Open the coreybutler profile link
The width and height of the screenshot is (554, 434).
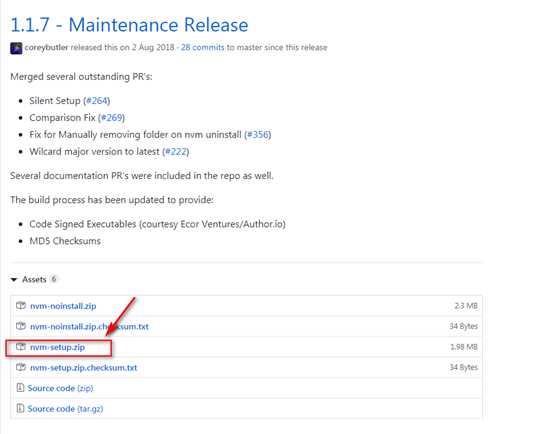pos(46,47)
